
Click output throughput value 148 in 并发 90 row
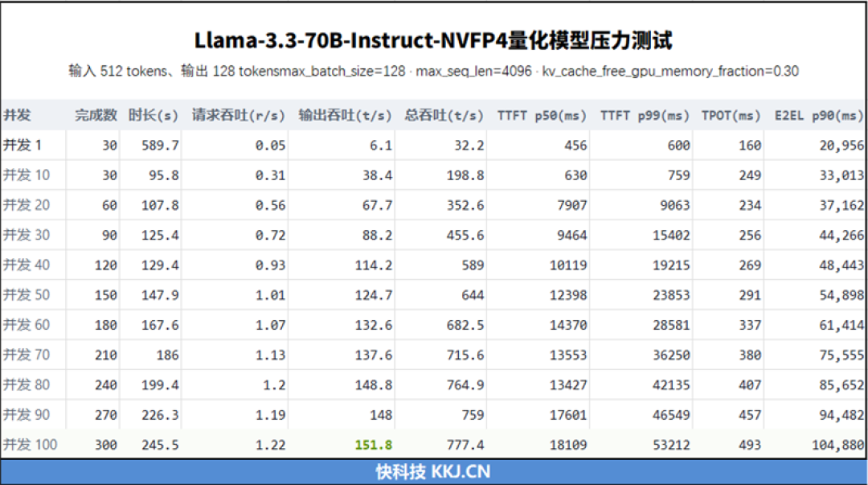click(381, 415)
